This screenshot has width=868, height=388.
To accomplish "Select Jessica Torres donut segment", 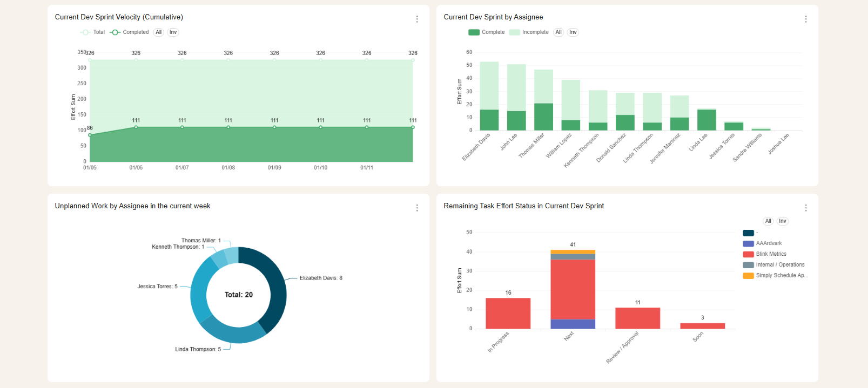I will tap(198, 290).
